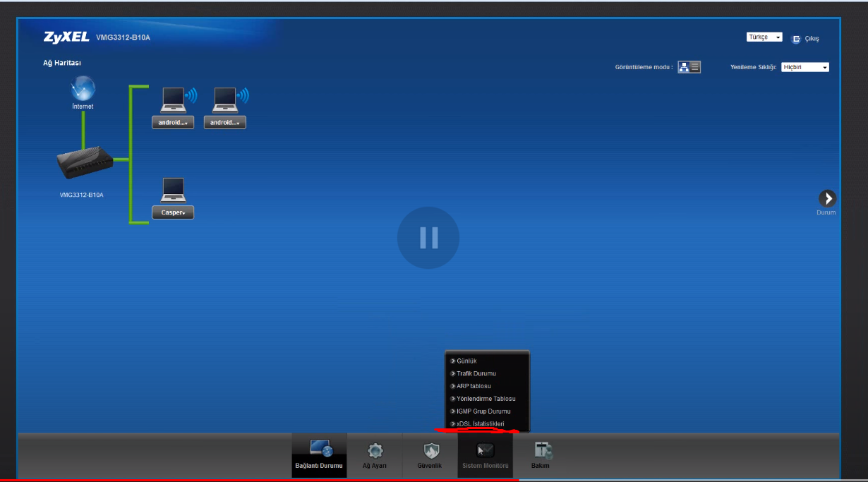Click the pause overlay in the center
Image resolution: width=868 pixels, height=482 pixels.
click(428, 238)
